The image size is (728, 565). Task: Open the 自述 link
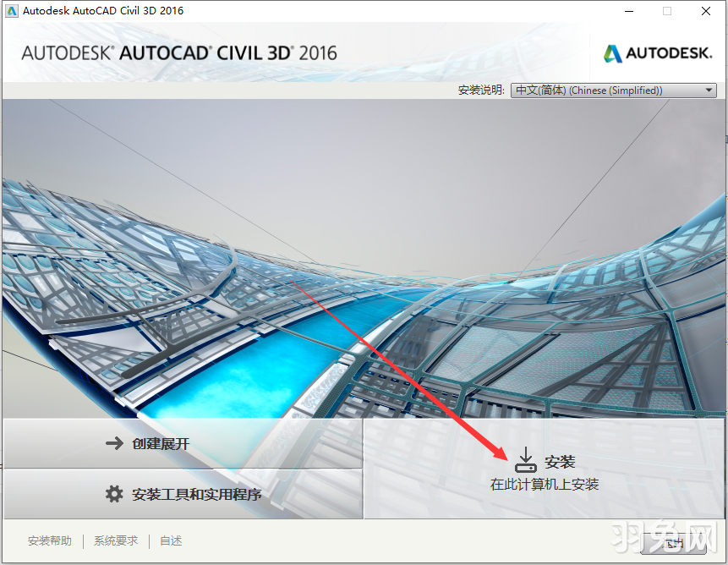[170, 540]
